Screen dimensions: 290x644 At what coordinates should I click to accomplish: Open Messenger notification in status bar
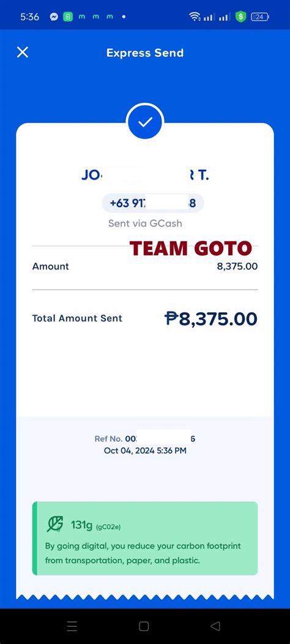pos(54,17)
